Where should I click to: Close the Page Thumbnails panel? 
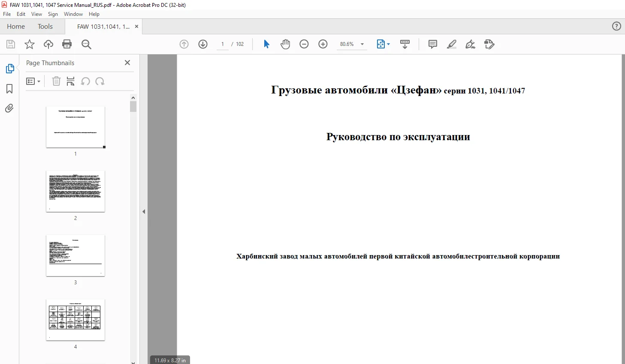pos(127,63)
